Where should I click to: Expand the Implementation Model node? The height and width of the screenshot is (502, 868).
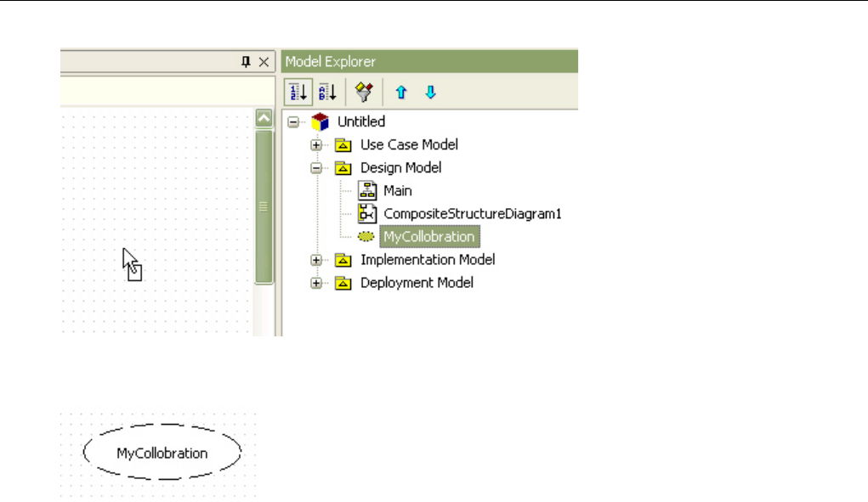click(316, 260)
